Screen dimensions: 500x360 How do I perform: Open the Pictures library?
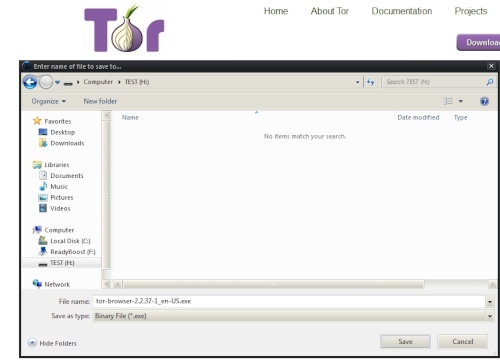coord(62,198)
